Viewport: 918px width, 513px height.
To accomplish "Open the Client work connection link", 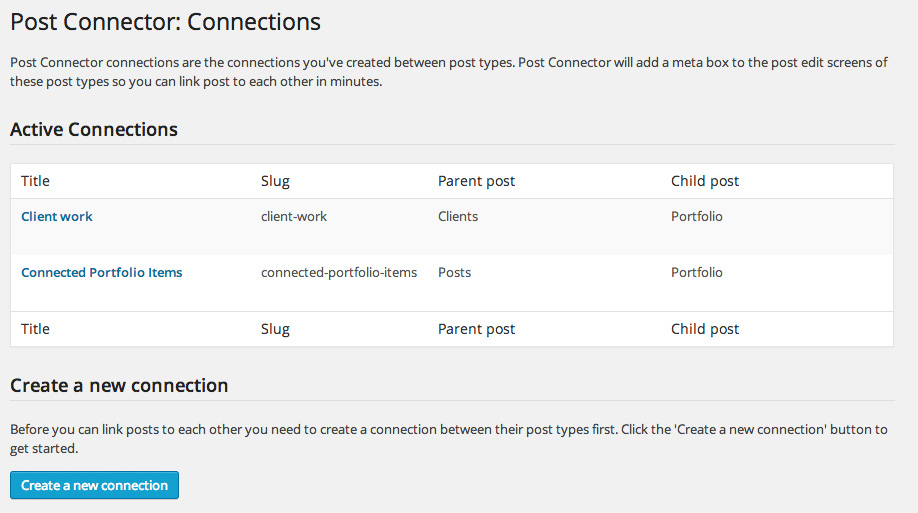I will point(57,216).
